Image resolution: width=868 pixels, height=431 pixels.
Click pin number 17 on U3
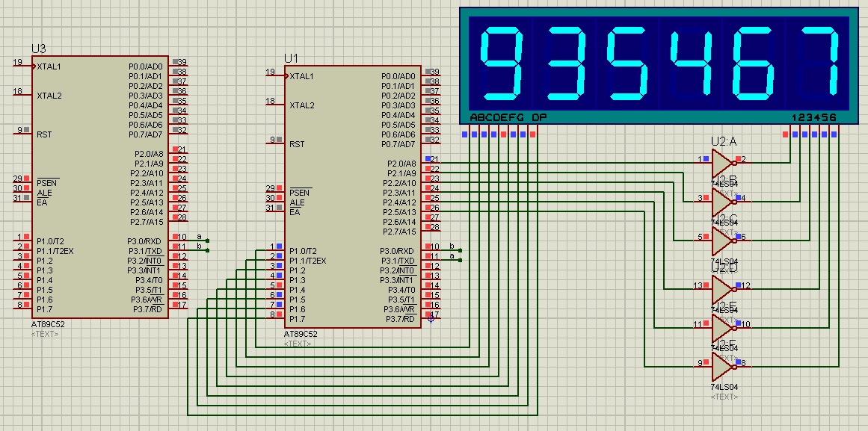pos(182,304)
